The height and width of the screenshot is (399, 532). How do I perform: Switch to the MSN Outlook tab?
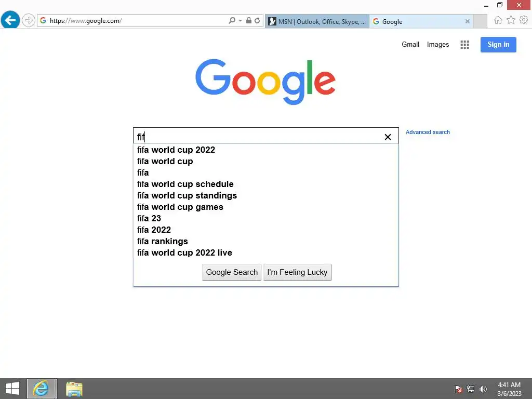(317, 21)
